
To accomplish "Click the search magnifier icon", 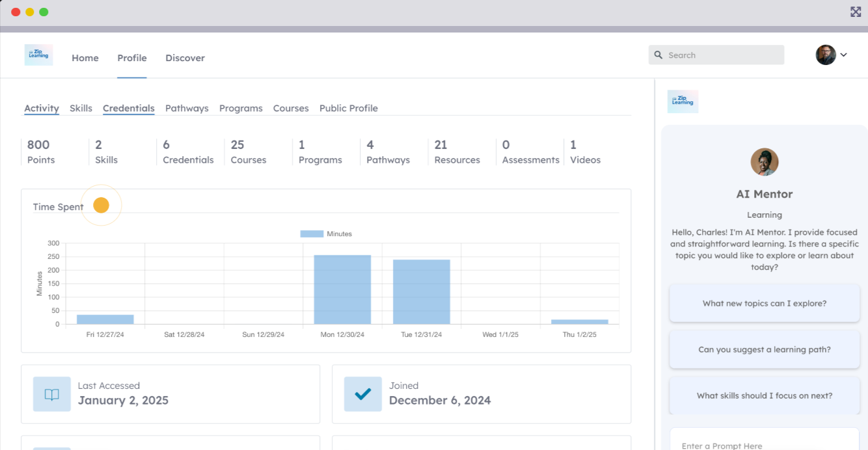I will [658, 55].
